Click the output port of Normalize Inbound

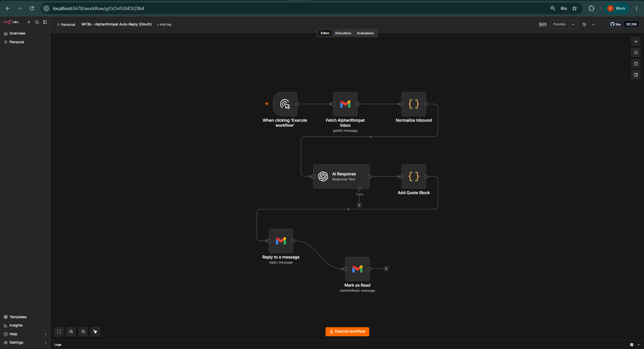pos(426,104)
